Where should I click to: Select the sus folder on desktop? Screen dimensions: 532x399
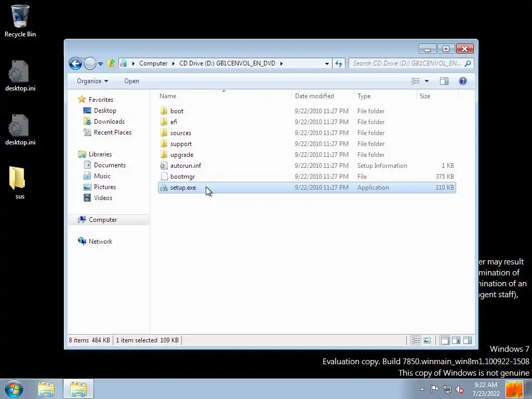[x=17, y=183]
